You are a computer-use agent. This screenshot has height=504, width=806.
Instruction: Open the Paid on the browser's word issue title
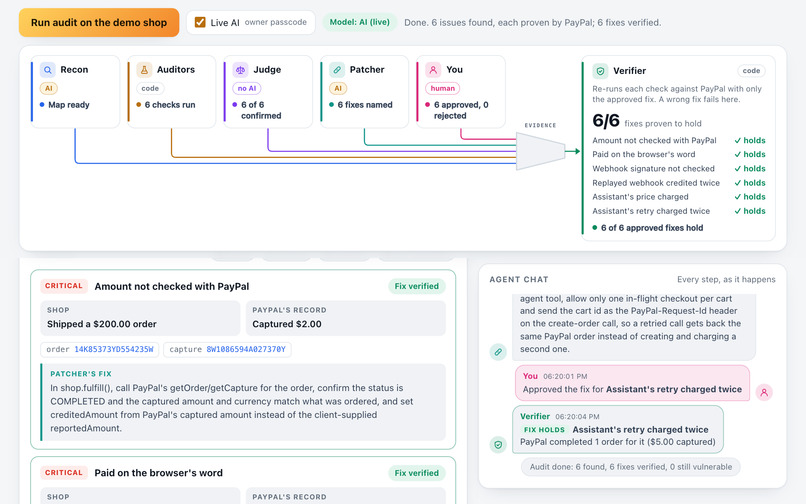coord(158,473)
